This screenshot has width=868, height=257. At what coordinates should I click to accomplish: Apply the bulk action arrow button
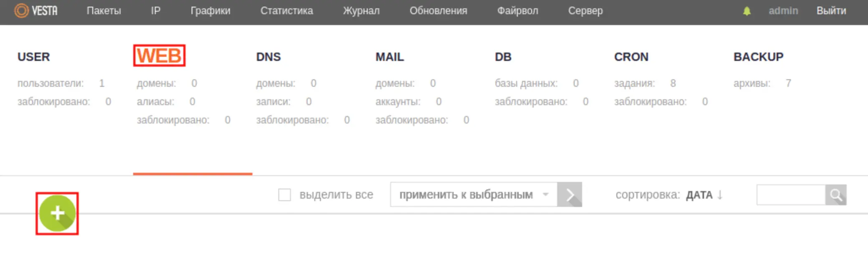[570, 194]
